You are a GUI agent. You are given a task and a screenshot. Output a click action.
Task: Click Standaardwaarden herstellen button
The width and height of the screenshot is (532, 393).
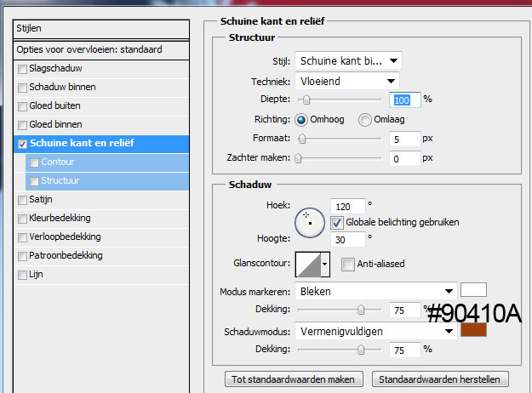440,379
